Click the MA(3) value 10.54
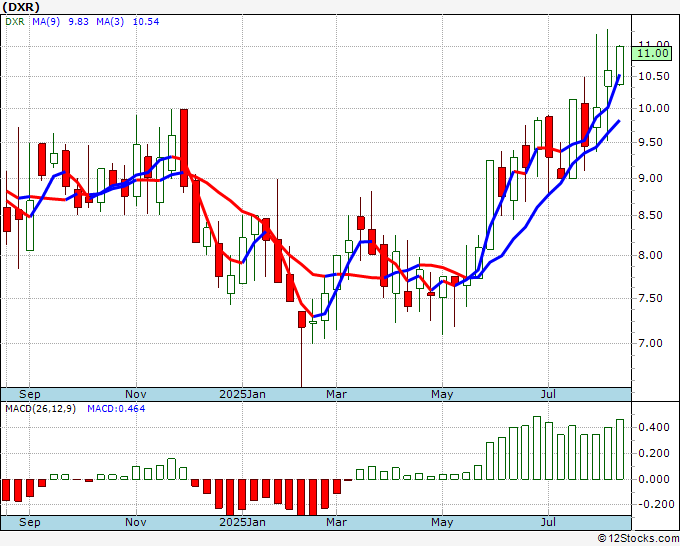This screenshot has height=546, width=680. [146, 21]
